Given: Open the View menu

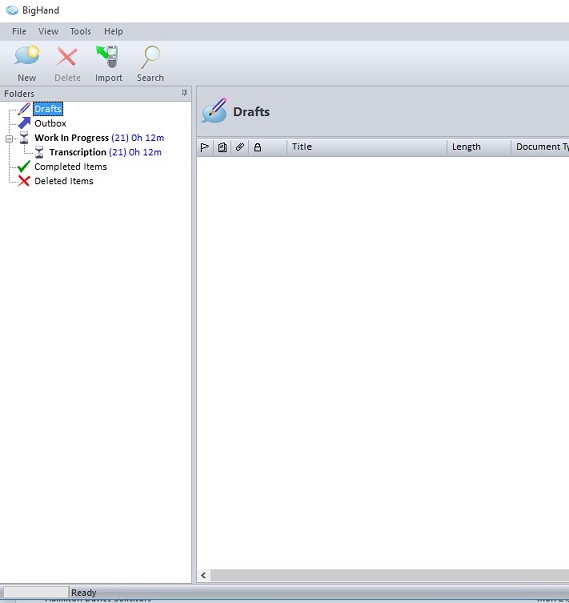Looking at the screenshot, I should tap(48, 32).
